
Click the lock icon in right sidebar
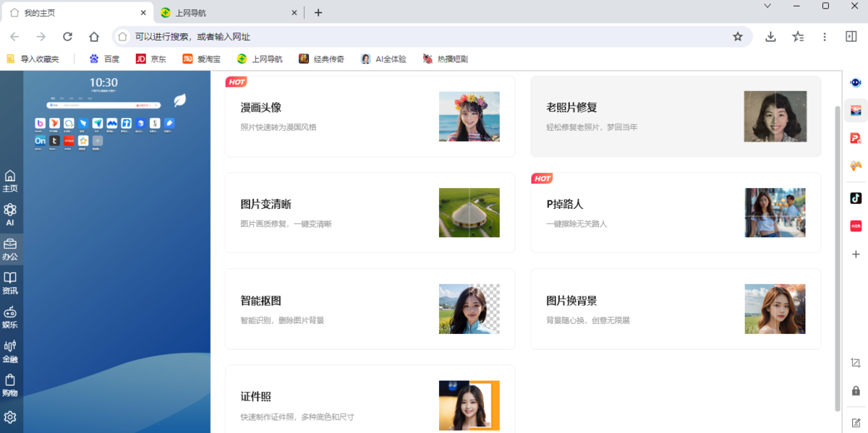point(856,391)
